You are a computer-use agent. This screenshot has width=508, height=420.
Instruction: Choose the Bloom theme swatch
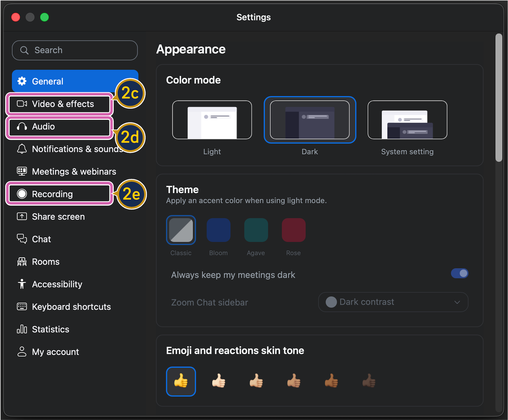(218, 230)
